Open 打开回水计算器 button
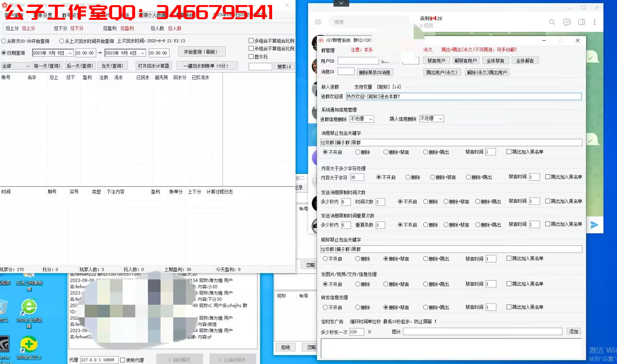This screenshot has height=364, width=617. click(x=153, y=66)
